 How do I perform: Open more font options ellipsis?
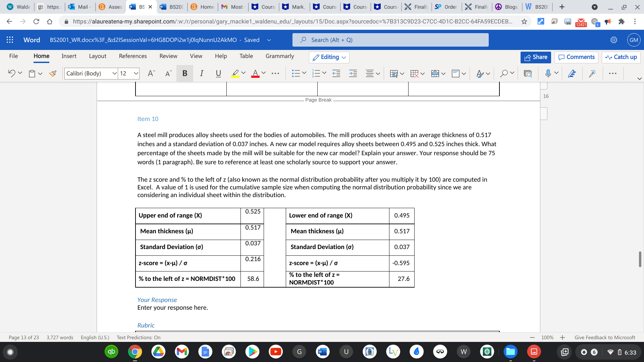click(x=275, y=73)
